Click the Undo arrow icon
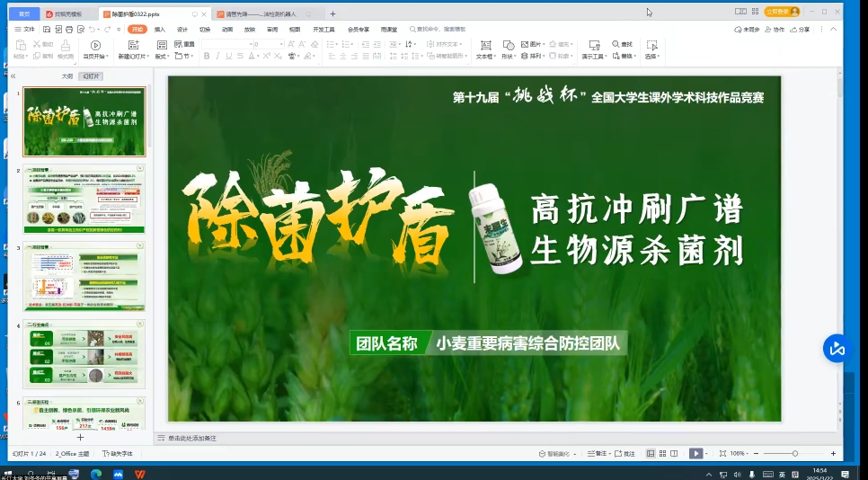 [92, 30]
